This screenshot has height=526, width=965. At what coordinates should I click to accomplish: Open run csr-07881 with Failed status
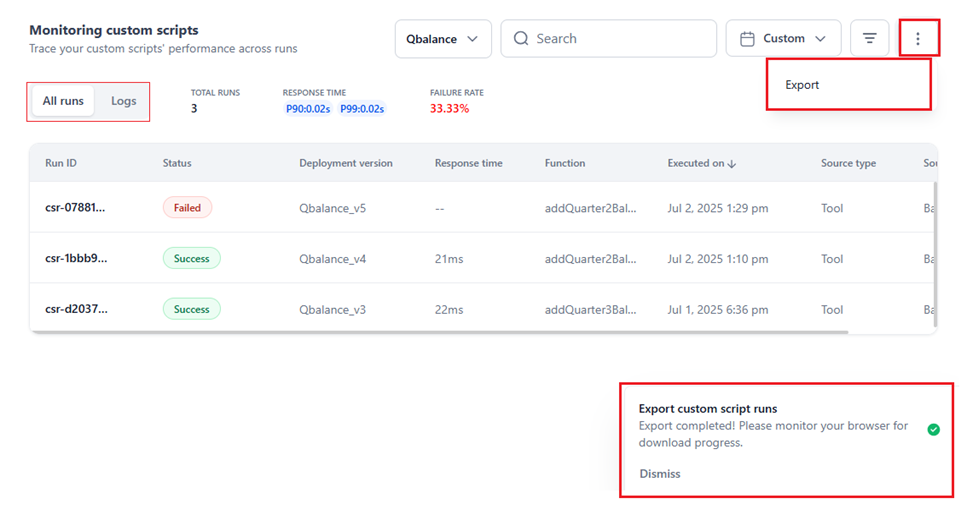pyautogui.click(x=75, y=208)
